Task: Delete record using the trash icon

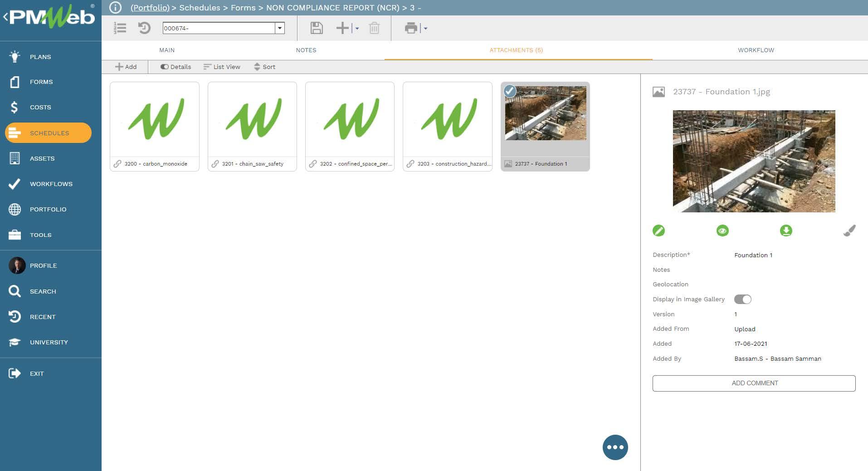Action: 374,28
